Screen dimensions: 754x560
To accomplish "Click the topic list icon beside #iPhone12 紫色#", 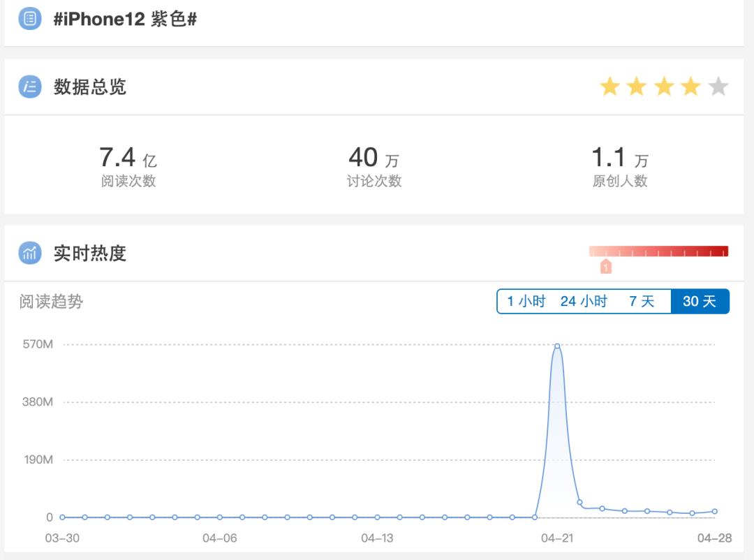I will tap(30, 19).
